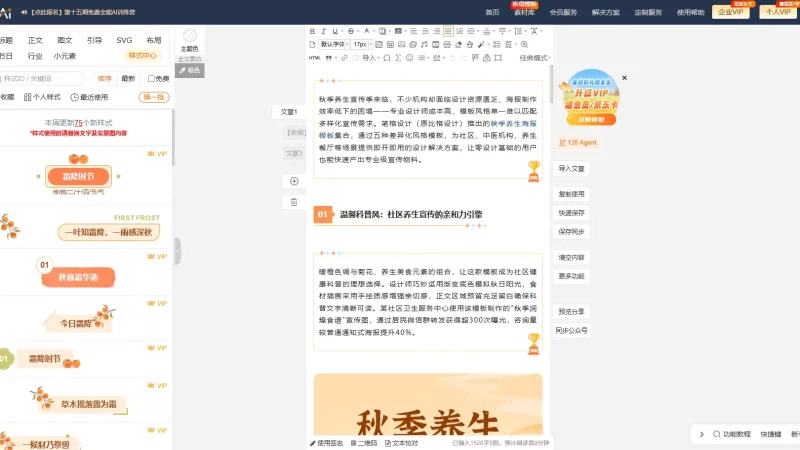
Task: Click the 导入文章 import article button
Action: pyautogui.click(x=572, y=169)
